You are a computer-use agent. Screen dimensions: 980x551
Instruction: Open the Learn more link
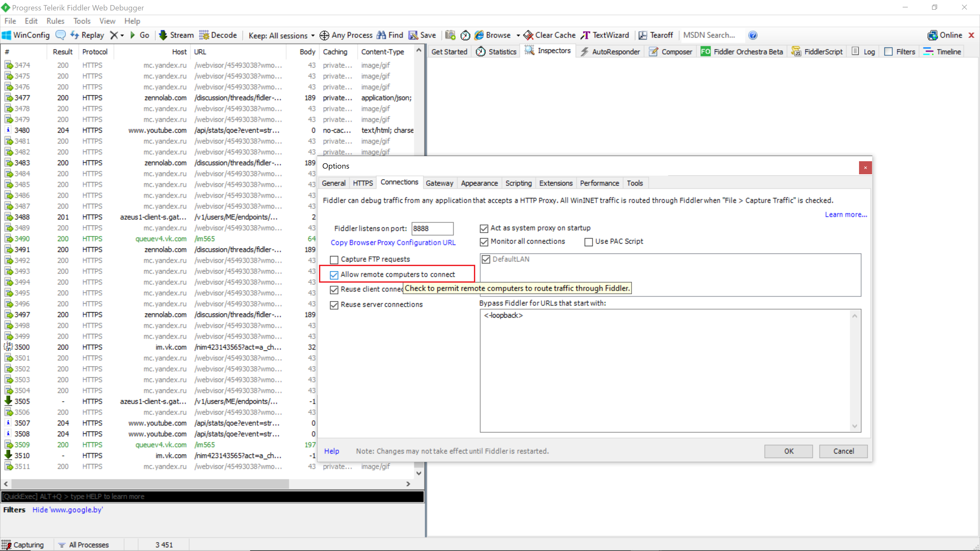click(x=846, y=215)
